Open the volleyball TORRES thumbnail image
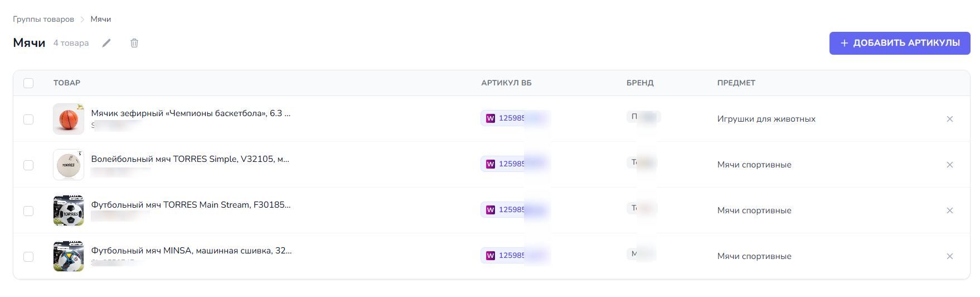Screen dimensions: 980x297 click(x=69, y=165)
